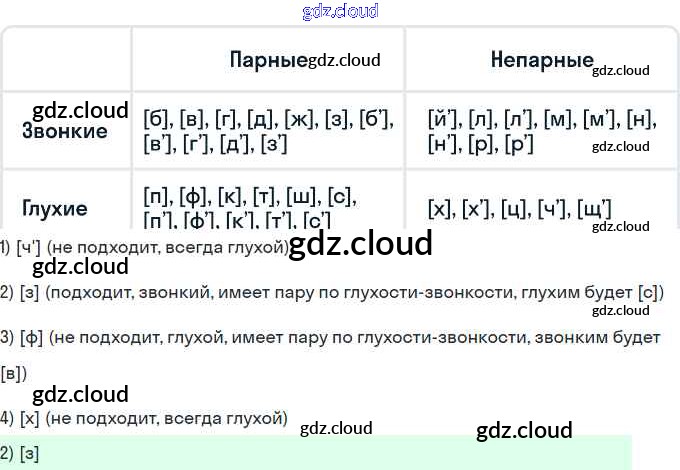
Task: Click the Глухие row label
Action: tap(54, 209)
